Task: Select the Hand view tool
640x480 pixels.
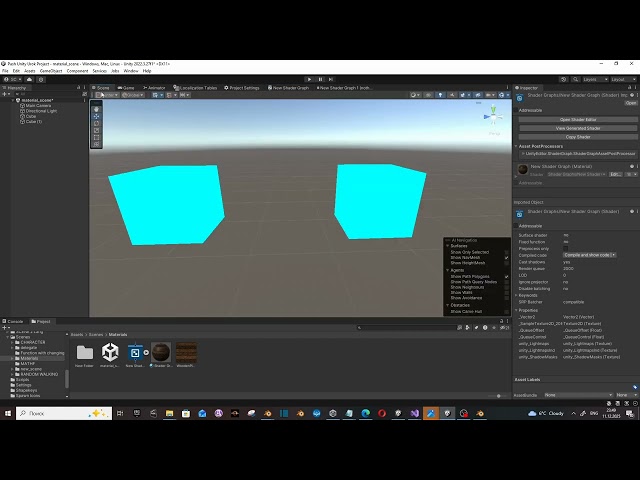Action: tap(96, 109)
